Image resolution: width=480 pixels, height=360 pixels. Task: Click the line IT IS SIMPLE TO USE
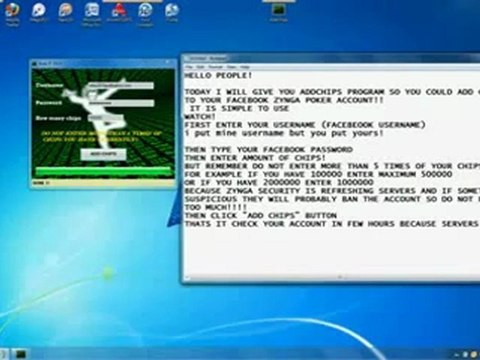coord(239,108)
